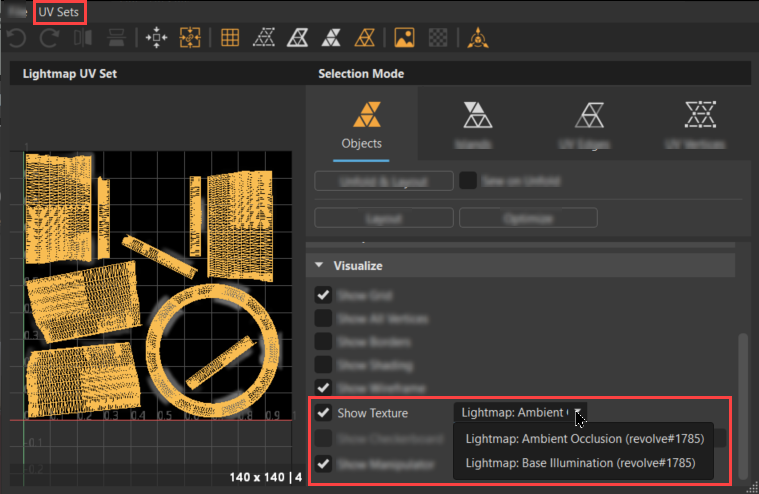Toggle the bottom checked checkbox under Show Texture

(x=323, y=464)
